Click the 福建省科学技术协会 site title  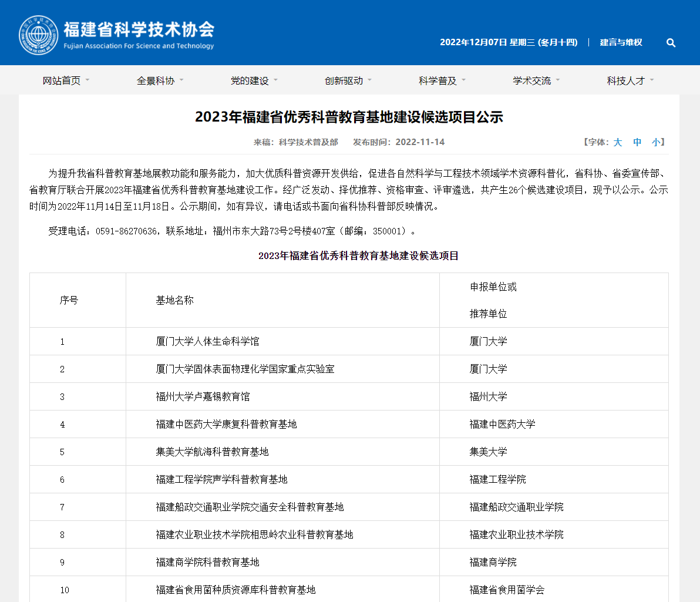139,29
